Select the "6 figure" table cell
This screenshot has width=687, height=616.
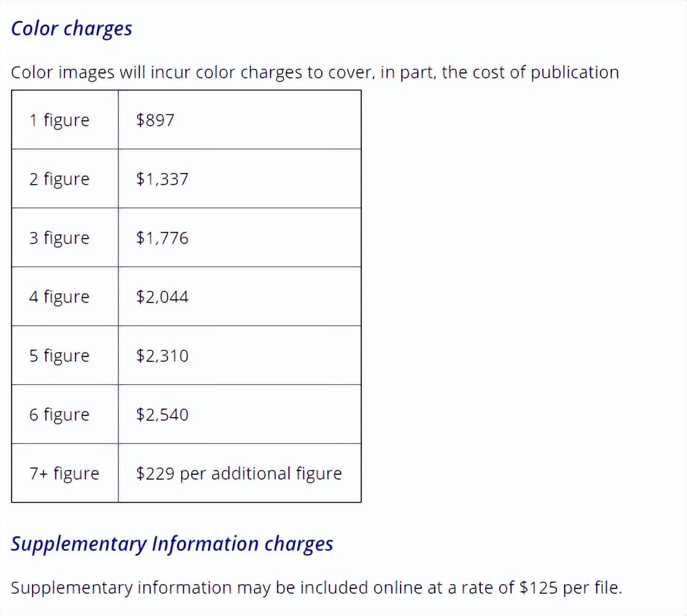click(x=59, y=415)
